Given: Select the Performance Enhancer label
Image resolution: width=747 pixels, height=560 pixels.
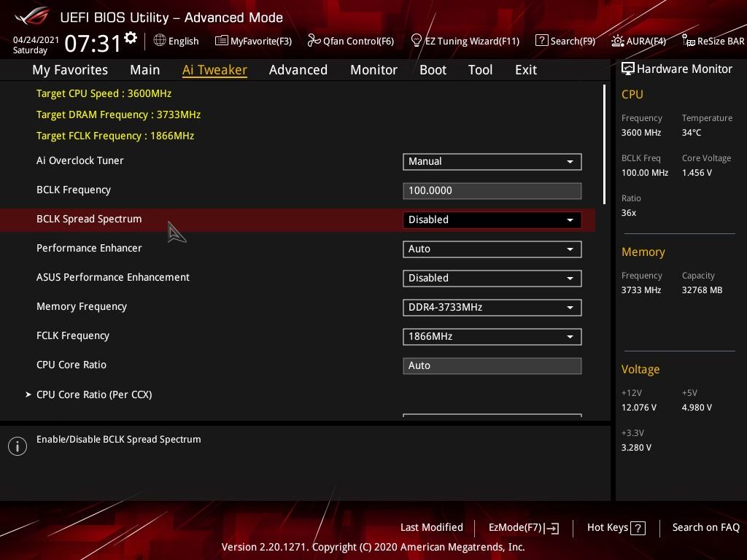Looking at the screenshot, I should 89,248.
